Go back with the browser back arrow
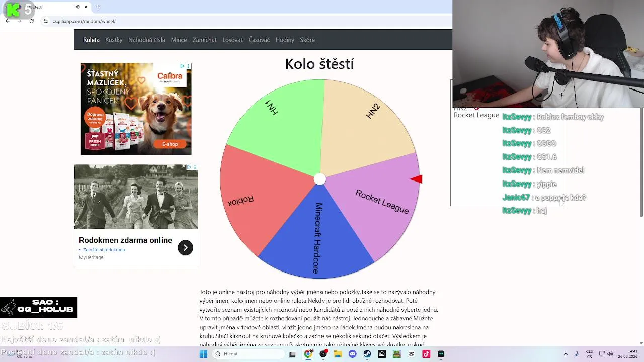The image size is (644, 362). pyautogui.click(x=7, y=21)
